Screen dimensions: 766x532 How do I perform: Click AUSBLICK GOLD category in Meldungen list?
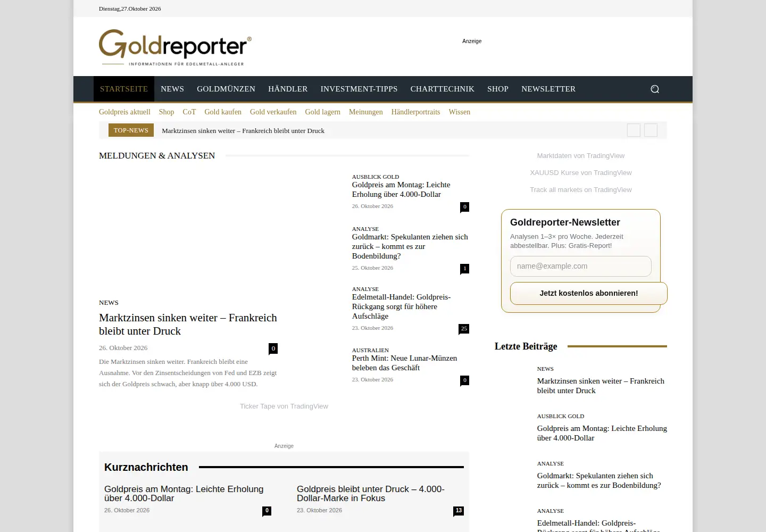pyautogui.click(x=376, y=177)
